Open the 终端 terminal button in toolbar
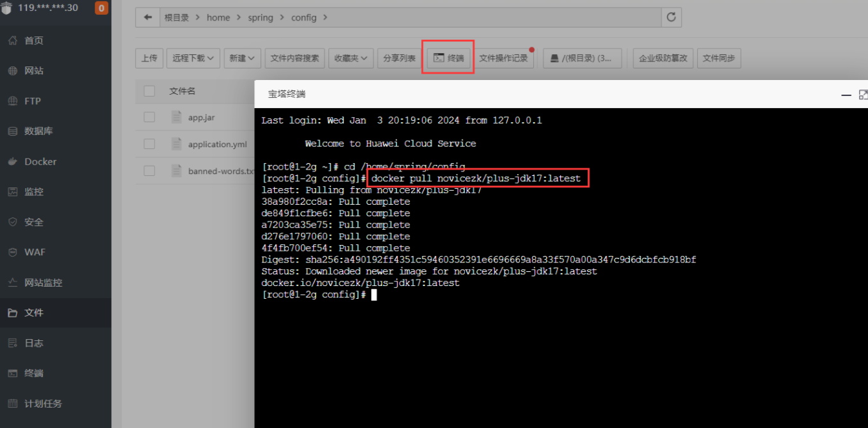The image size is (868, 428). point(448,58)
